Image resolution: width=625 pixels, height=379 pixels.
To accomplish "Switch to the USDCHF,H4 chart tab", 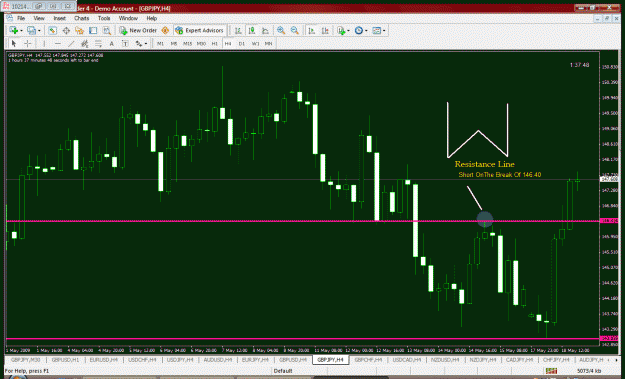I will click(x=141, y=360).
